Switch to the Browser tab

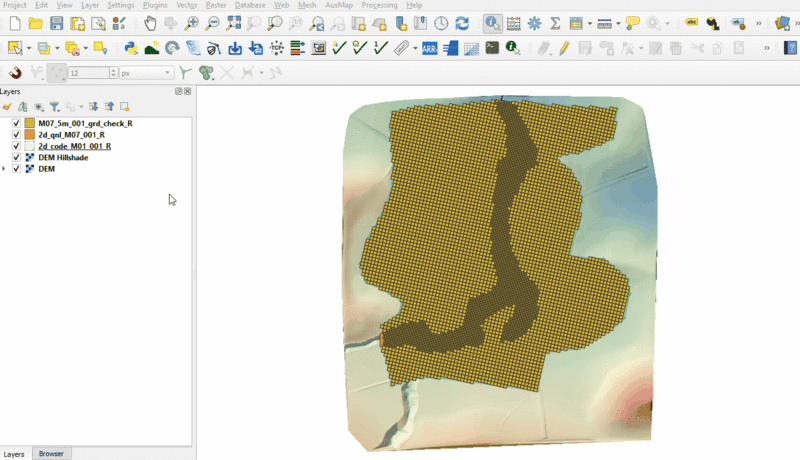click(51, 453)
